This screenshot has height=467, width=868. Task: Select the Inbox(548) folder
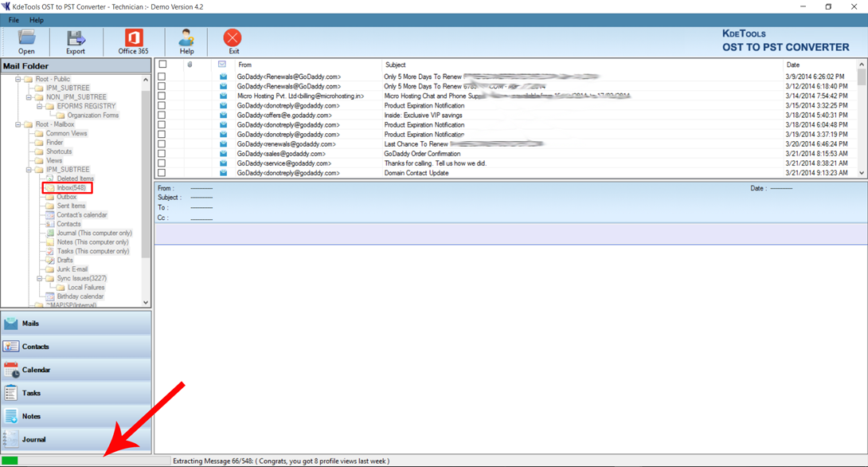tap(71, 188)
